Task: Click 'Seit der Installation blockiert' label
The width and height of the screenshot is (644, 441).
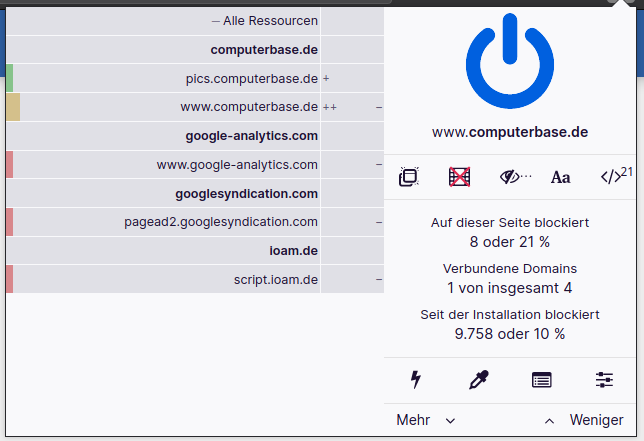Action: pos(510,315)
